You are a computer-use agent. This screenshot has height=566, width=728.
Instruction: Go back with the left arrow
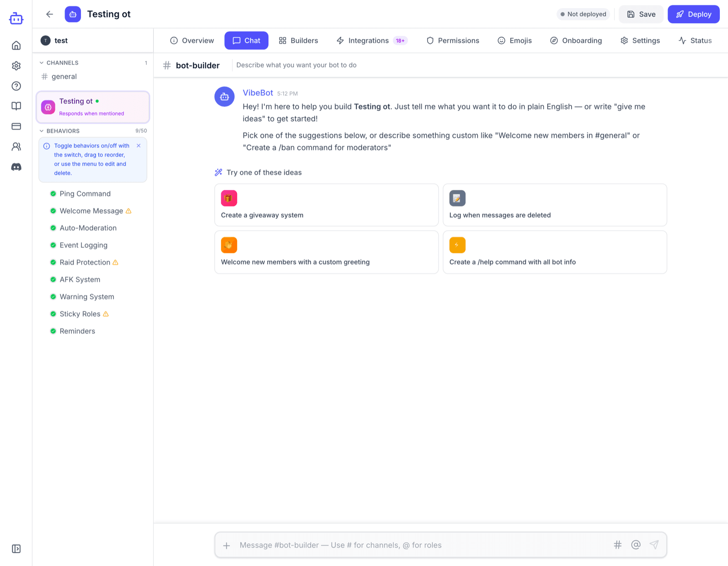click(50, 14)
